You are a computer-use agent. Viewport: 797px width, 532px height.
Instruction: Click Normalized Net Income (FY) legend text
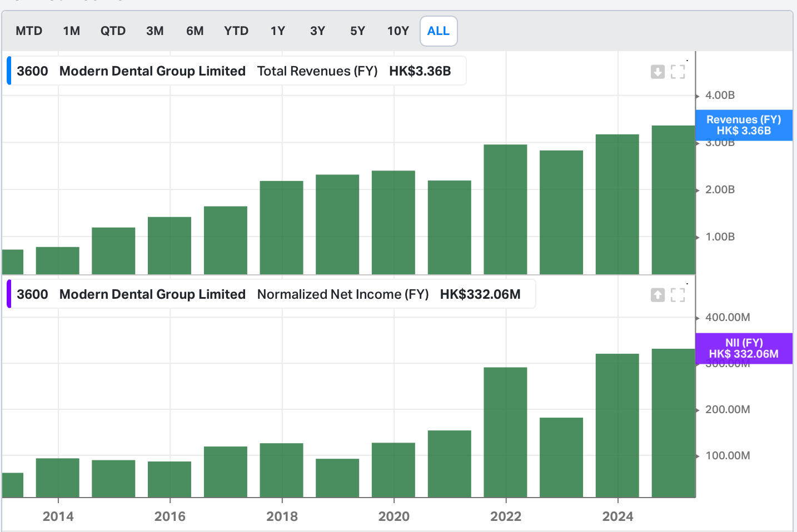tap(343, 294)
